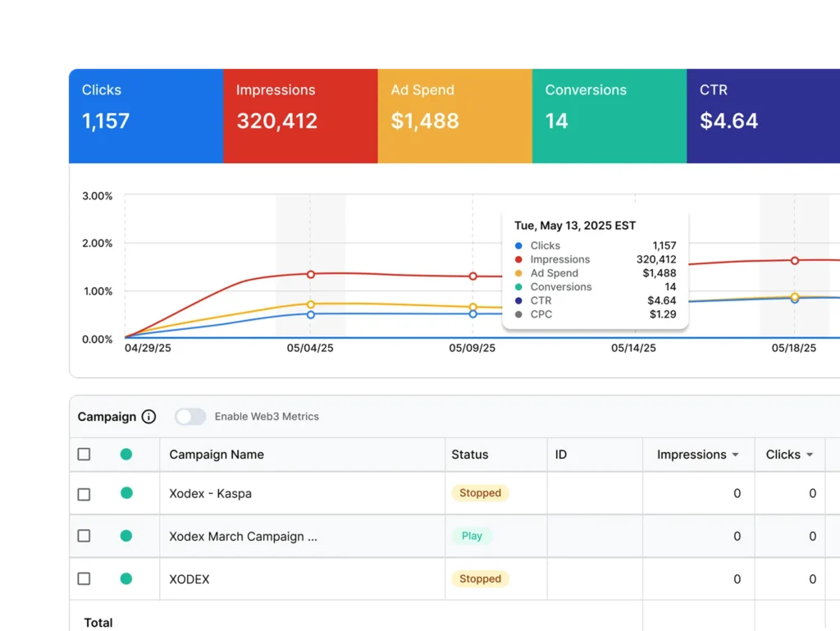Click green status dot in table header
The image size is (840, 631).
[126, 454]
